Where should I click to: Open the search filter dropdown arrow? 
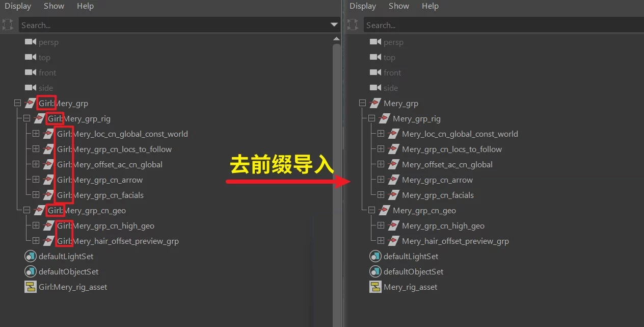(x=334, y=24)
